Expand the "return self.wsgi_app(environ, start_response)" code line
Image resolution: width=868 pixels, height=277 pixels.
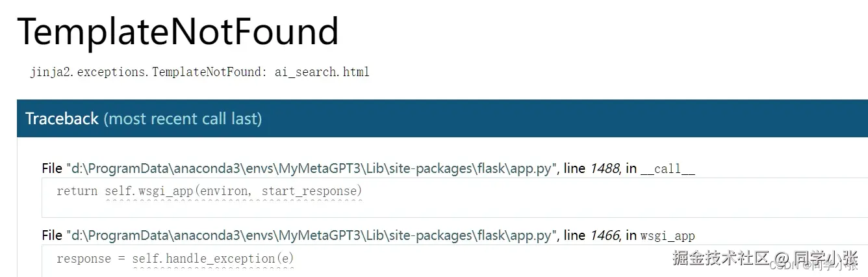209,191
